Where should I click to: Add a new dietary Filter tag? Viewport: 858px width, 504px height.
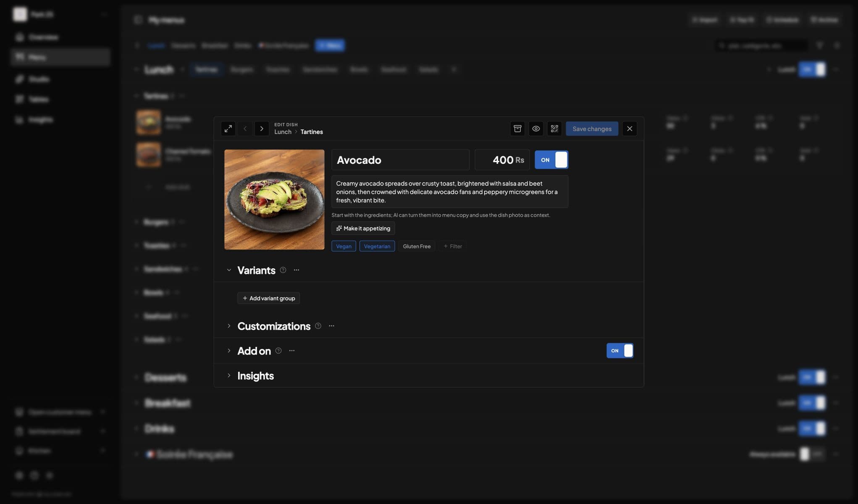tap(453, 246)
